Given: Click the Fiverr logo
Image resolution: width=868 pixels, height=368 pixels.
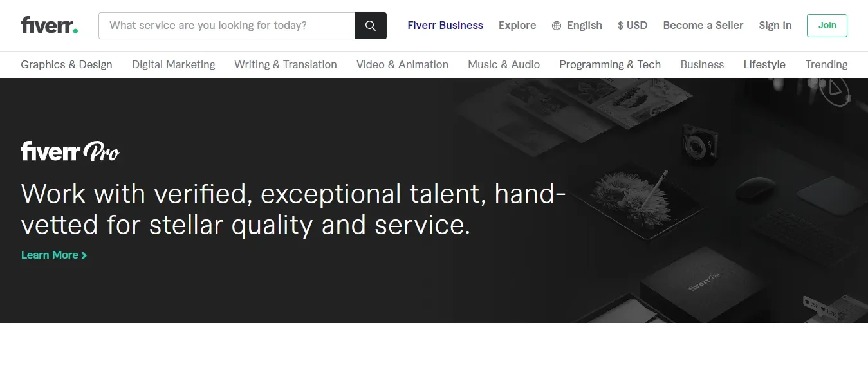Looking at the screenshot, I should point(49,26).
